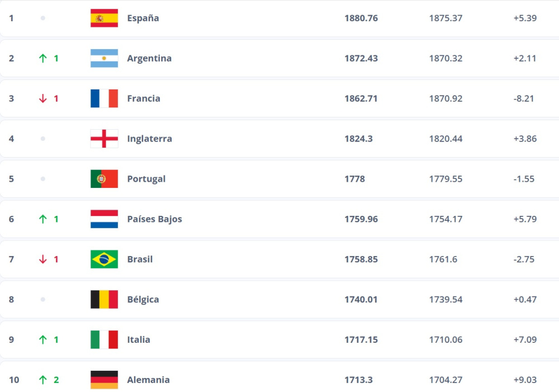The height and width of the screenshot is (392, 559).
Task: Click Francia's red down arrow
Action: [42, 98]
